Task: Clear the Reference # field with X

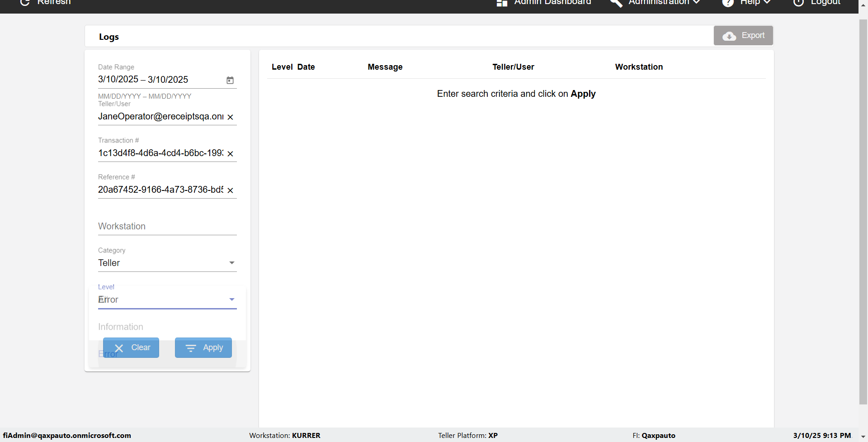Action: coord(231,190)
